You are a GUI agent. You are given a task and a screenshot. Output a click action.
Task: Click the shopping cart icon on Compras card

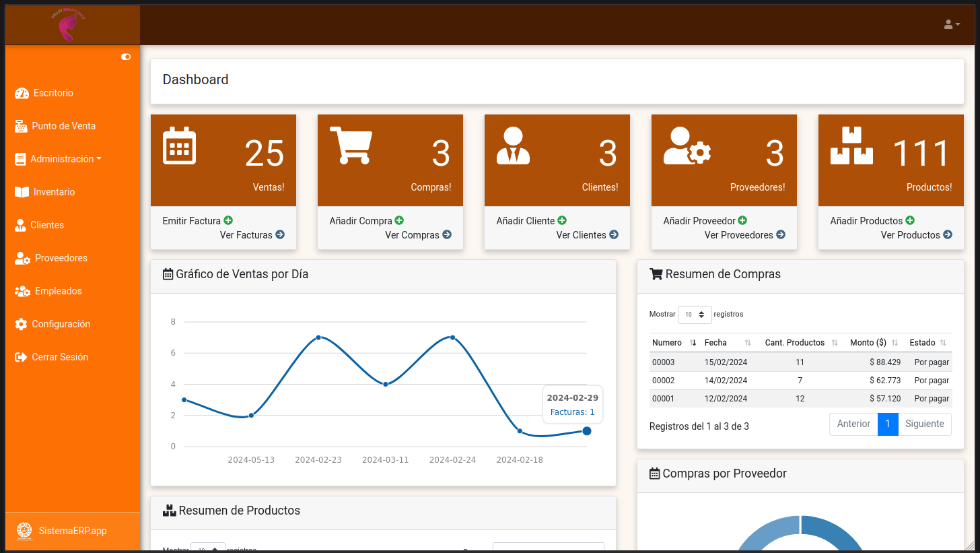tap(351, 145)
